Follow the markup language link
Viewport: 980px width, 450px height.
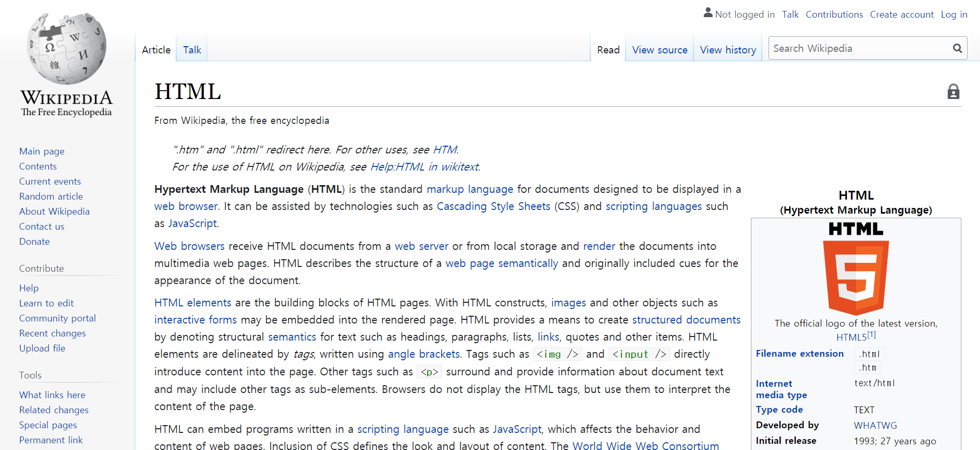[470, 189]
